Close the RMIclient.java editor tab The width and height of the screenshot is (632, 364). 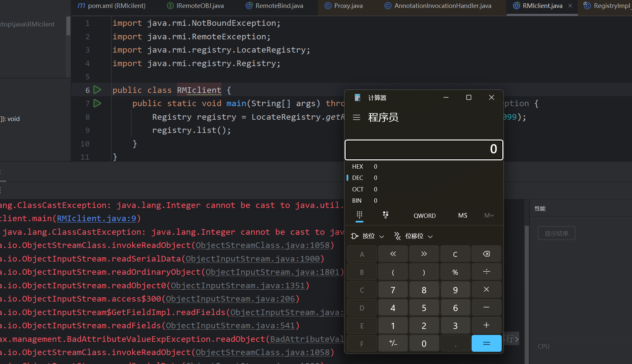pos(570,6)
